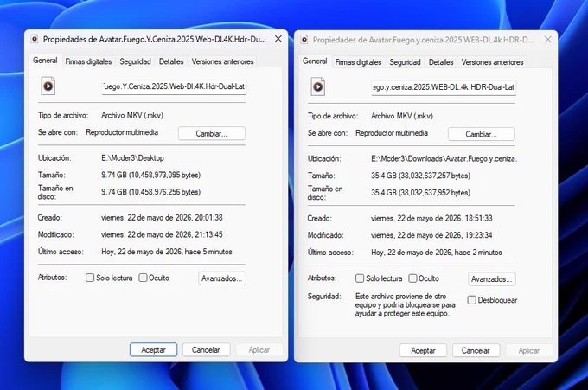The height and width of the screenshot is (390, 588).
Task: Click Cambiar... button in left Desktop file window
Action: click(212, 133)
